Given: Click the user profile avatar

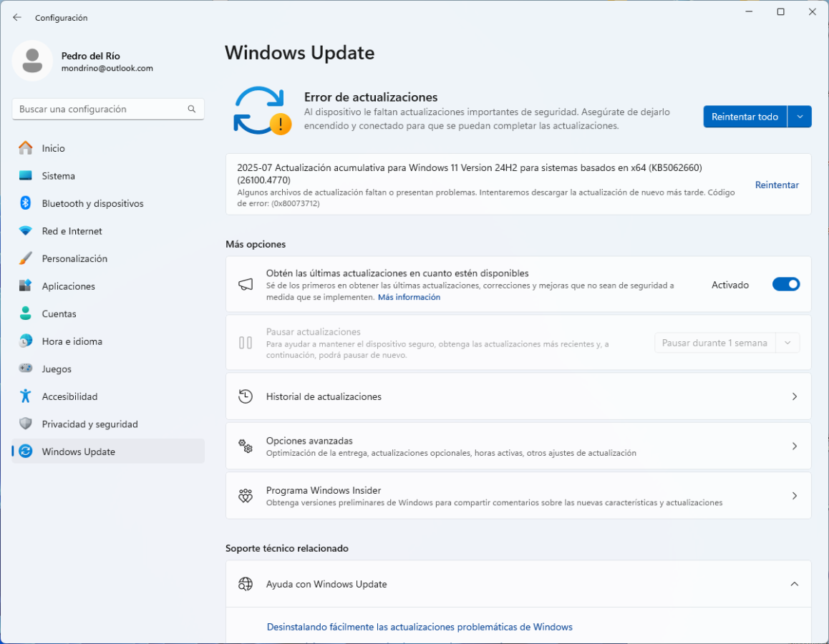Looking at the screenshot, I should pyautogui.click(x=32, y=61).
